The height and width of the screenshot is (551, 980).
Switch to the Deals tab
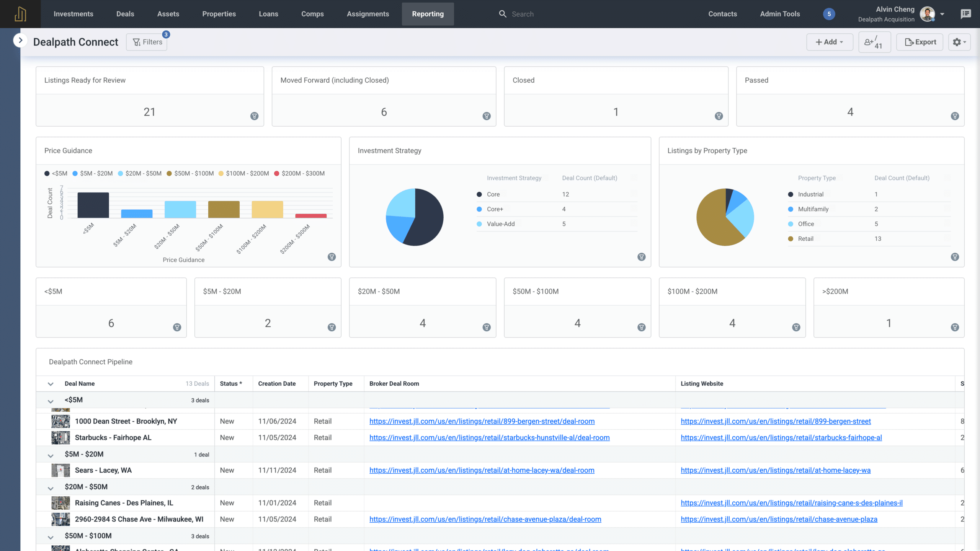(125, 14)
